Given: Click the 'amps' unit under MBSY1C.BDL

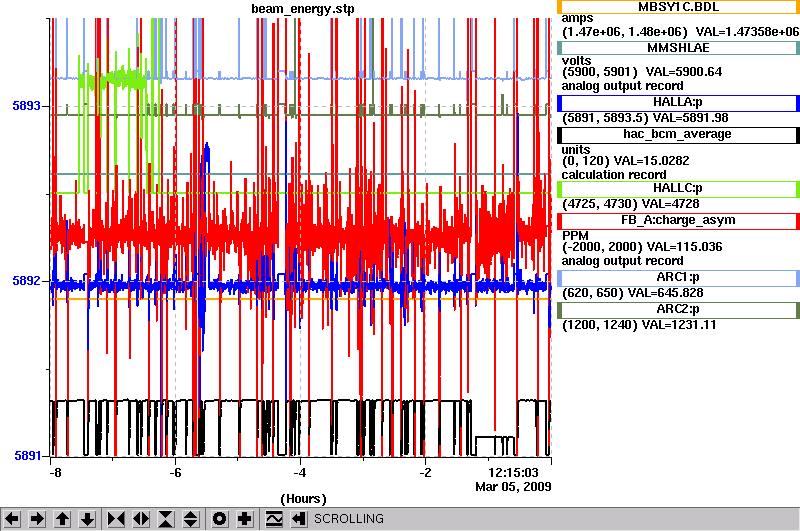Looking at the screenshot, I should point(577,19).
